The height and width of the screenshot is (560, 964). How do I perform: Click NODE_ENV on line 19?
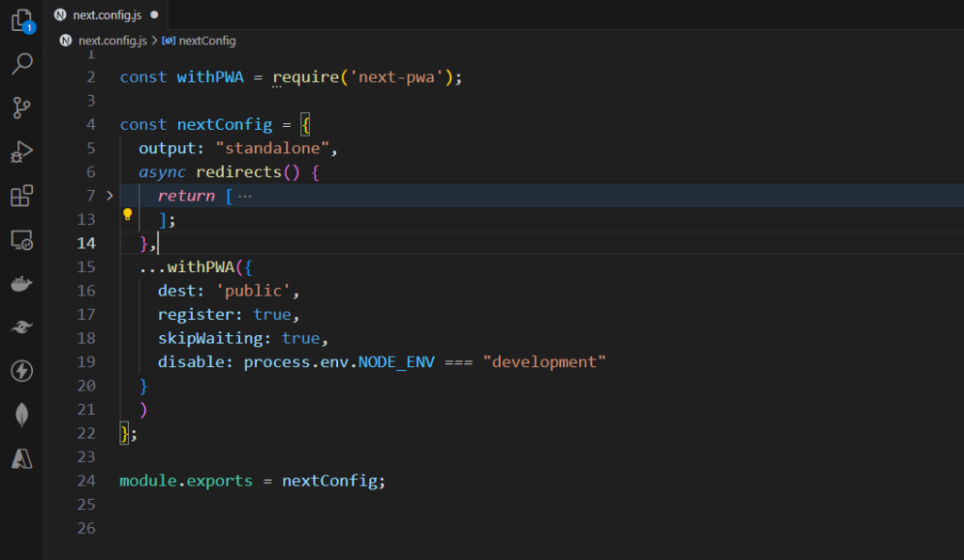pos(396,362)
